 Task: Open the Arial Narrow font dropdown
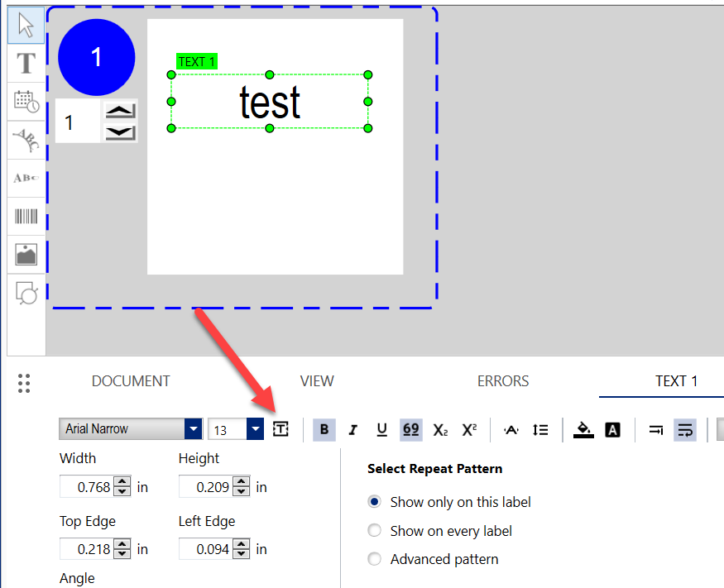(193, 429)
